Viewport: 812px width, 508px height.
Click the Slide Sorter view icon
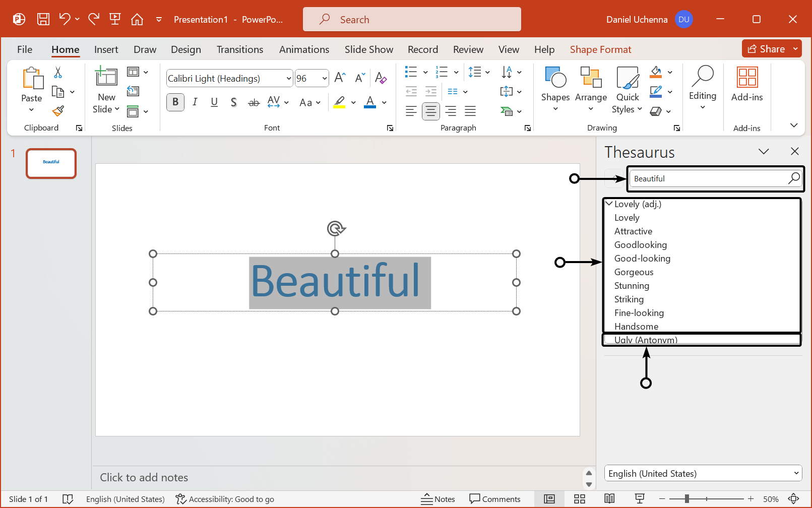click(580, 499)
